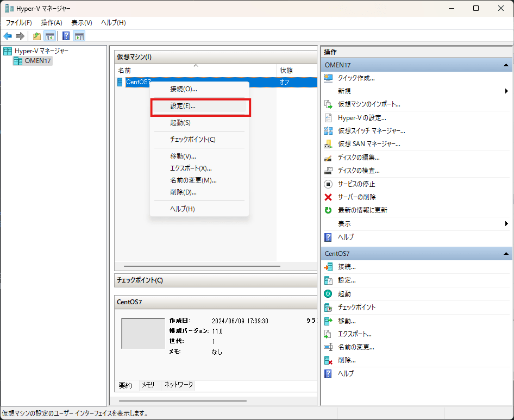Click サーバーの削除 action link
The width and height of the screenshot is (514, 420).
357,197
